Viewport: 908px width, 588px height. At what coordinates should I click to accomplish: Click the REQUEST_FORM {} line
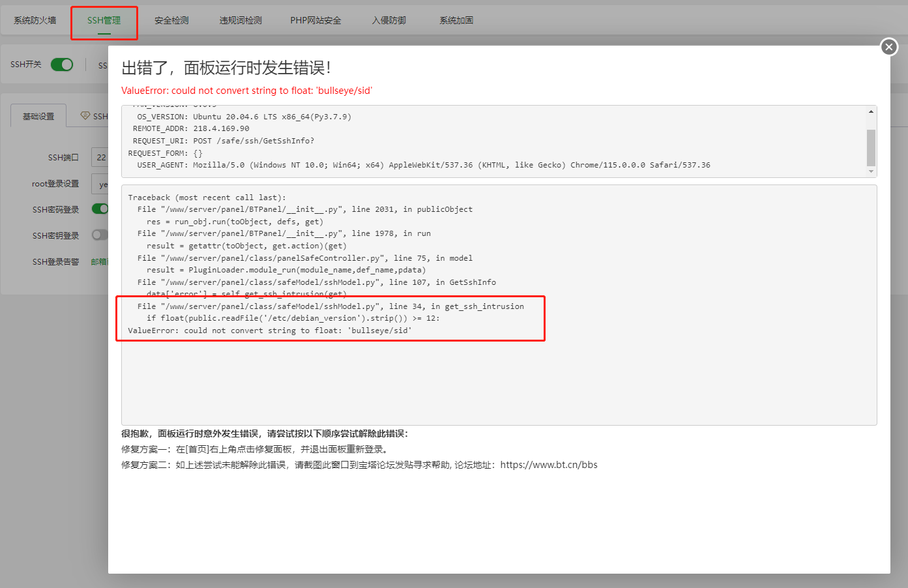[166, 153]
